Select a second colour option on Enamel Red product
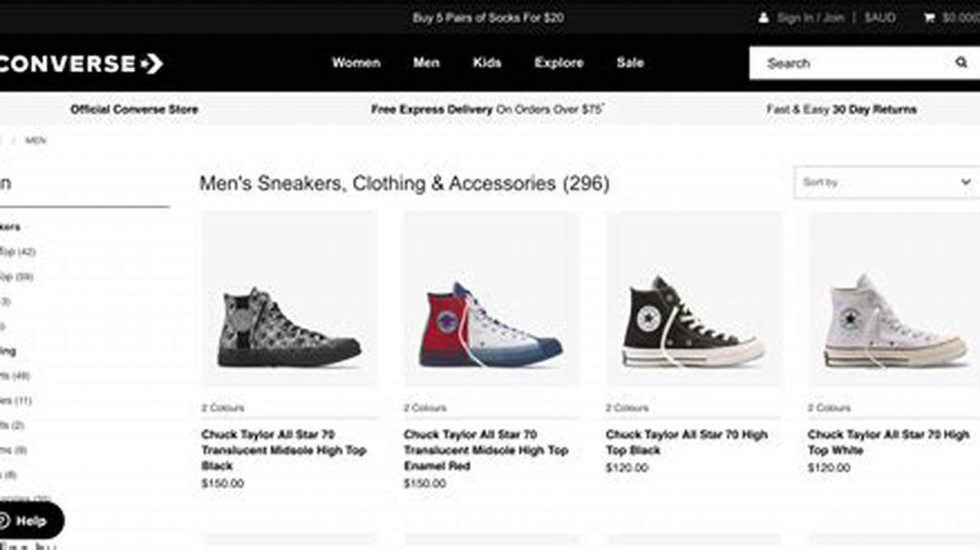The width and height of the screenshot is (980, 550). click(417, 408)
